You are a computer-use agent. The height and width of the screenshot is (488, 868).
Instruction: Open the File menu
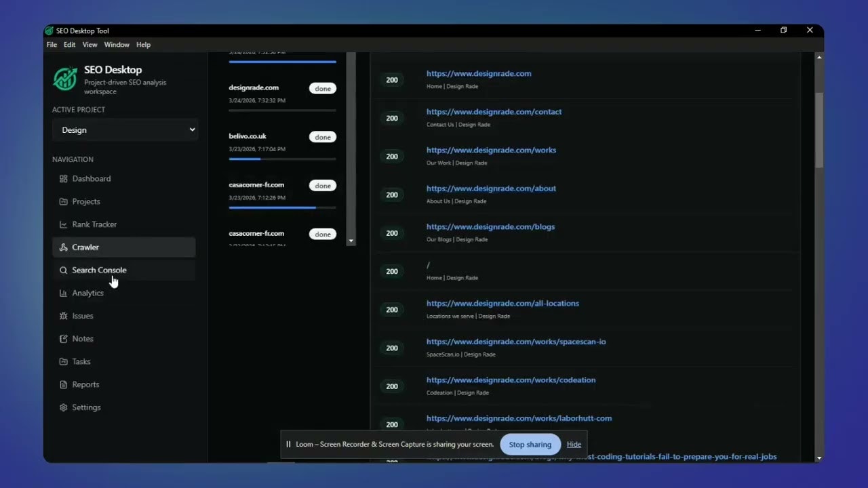[x=52, y=45]
